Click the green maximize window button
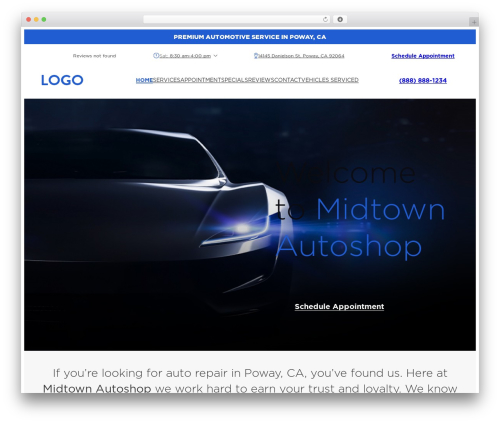The width and height of the screenshot is (500, 423). (x=44, y=19)
